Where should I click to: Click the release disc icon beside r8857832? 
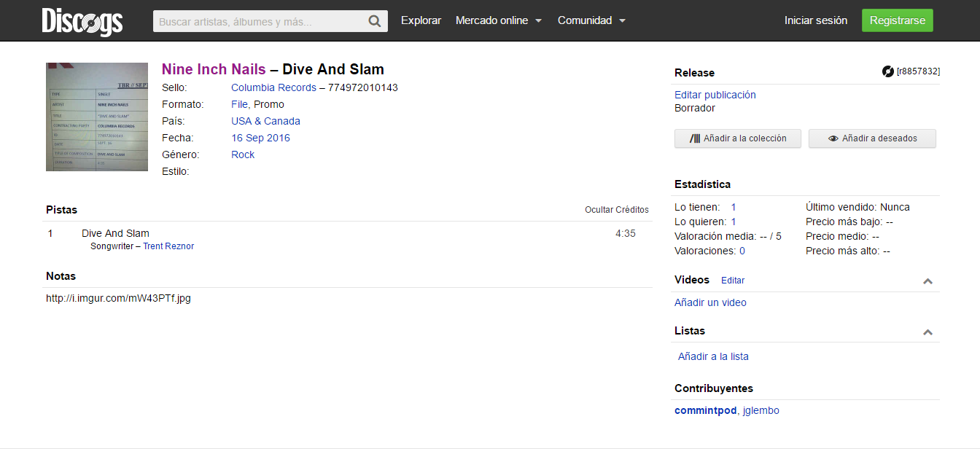[887, 71]
